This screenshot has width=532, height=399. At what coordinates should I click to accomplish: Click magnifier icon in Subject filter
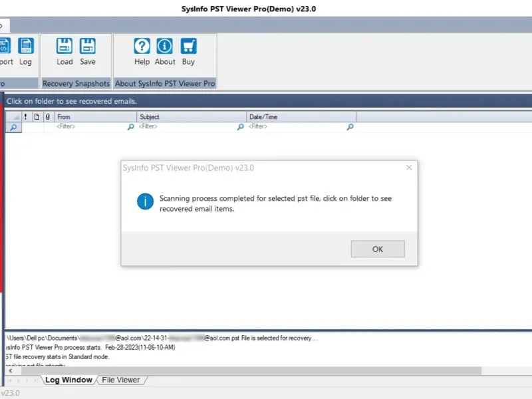click(240, 127)
